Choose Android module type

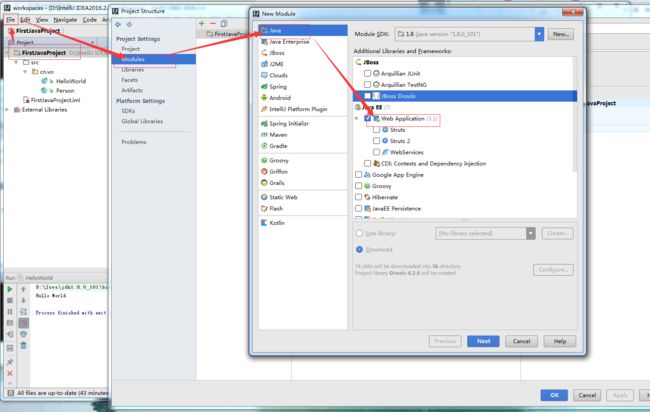tap(303, 97)
